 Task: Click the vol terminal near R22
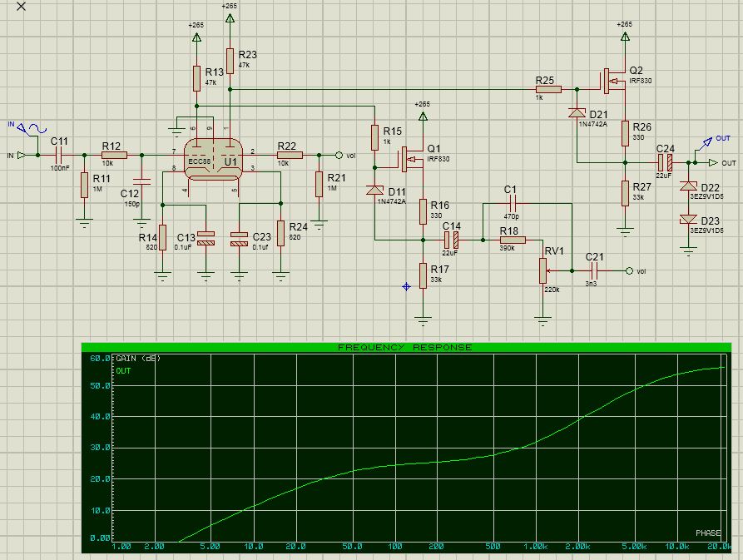pos(339,155)
